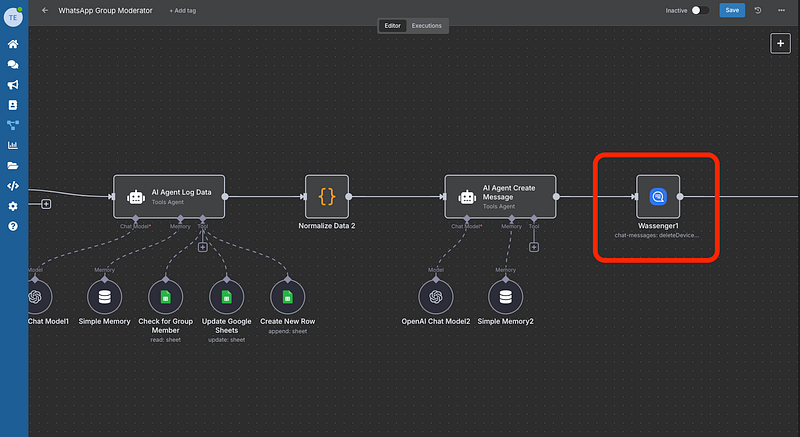This screenshot has height=437, width=800.
Task: Go back using the top-left arrow
Action: tap(45, 10)
